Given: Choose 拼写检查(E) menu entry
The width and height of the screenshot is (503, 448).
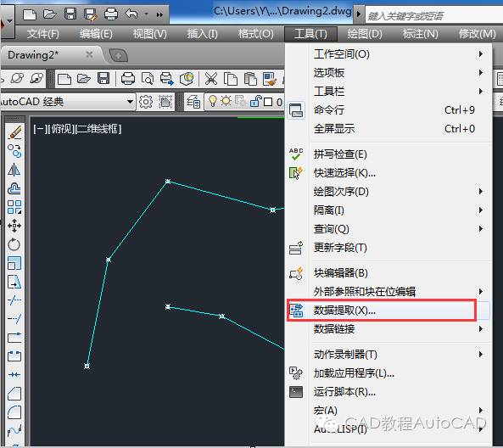Looking at the screenshot, I should [x=388, y=154].
